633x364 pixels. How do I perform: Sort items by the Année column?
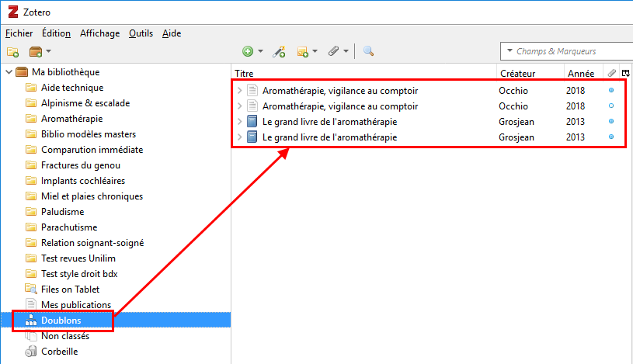point(580,73)
